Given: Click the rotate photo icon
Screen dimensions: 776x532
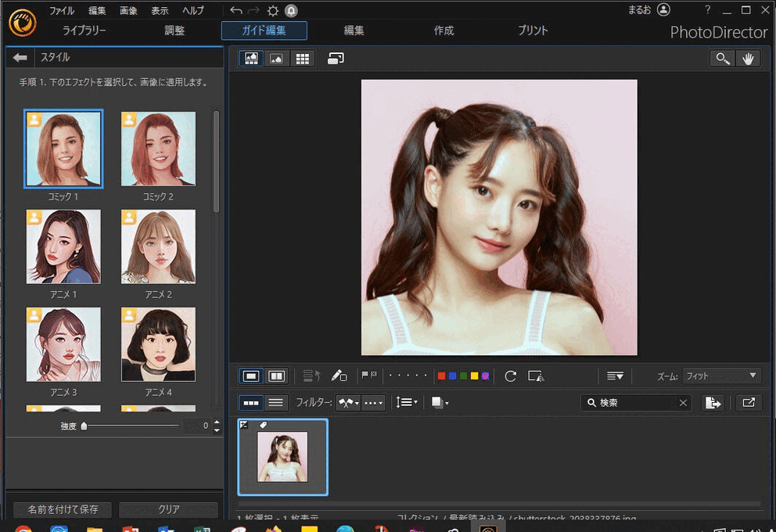Looking at the screenshot, I should tap(511, 376).
